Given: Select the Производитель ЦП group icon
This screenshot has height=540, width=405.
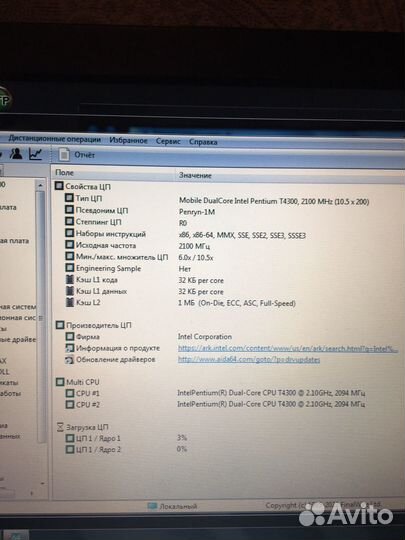Looking at the screenshot, I should (x=60, y=325).
